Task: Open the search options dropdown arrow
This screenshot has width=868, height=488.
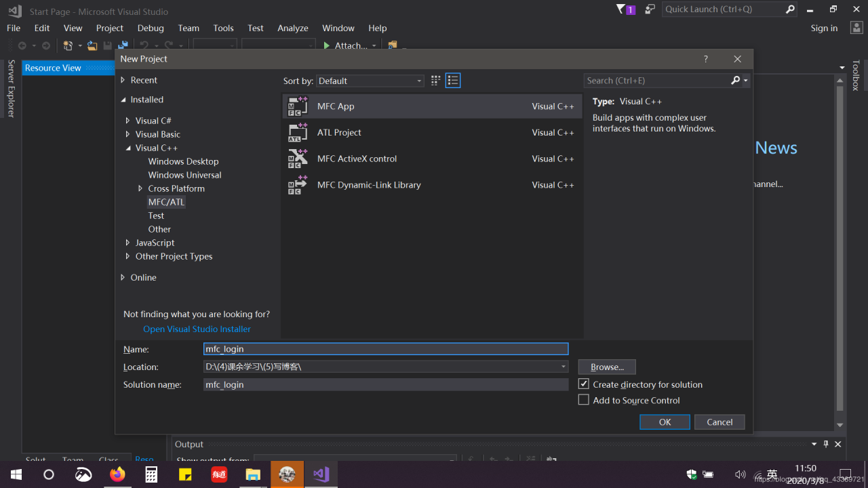Action: [746, 81]
